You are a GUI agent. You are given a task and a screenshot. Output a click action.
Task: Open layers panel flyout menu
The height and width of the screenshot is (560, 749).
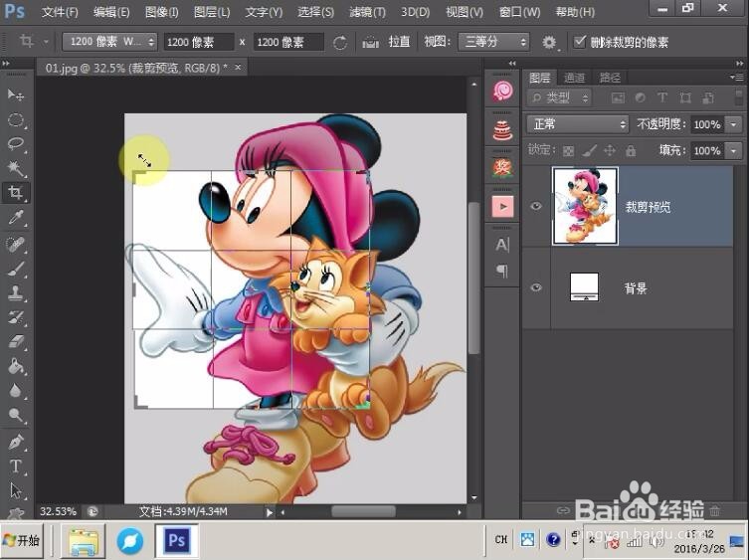click(737, 77)
